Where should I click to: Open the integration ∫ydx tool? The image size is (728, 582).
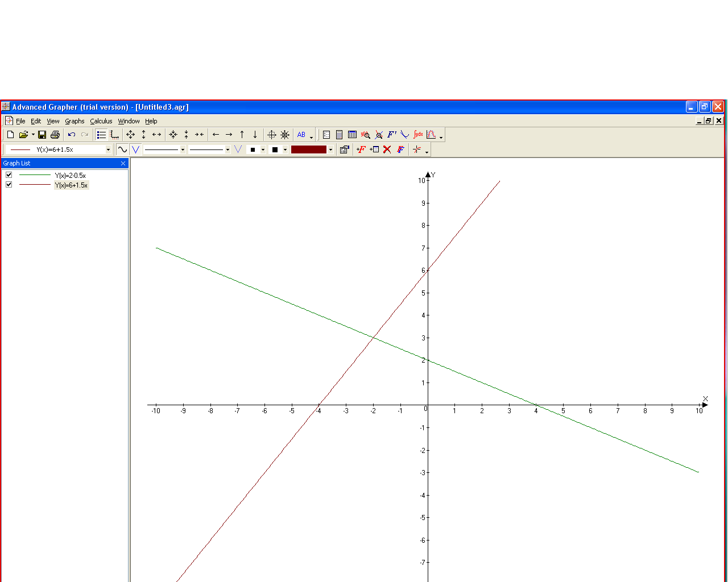(418, 135)
